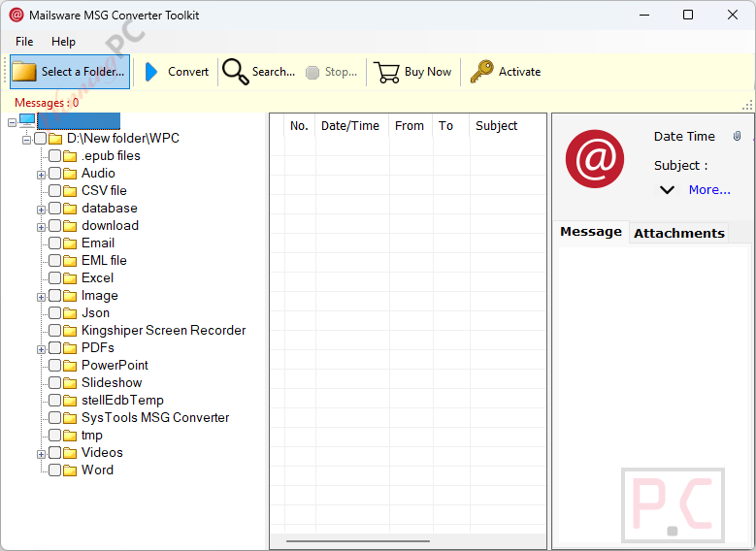Select the SysTools MSG Converter folder name

(x=155, y=417)
